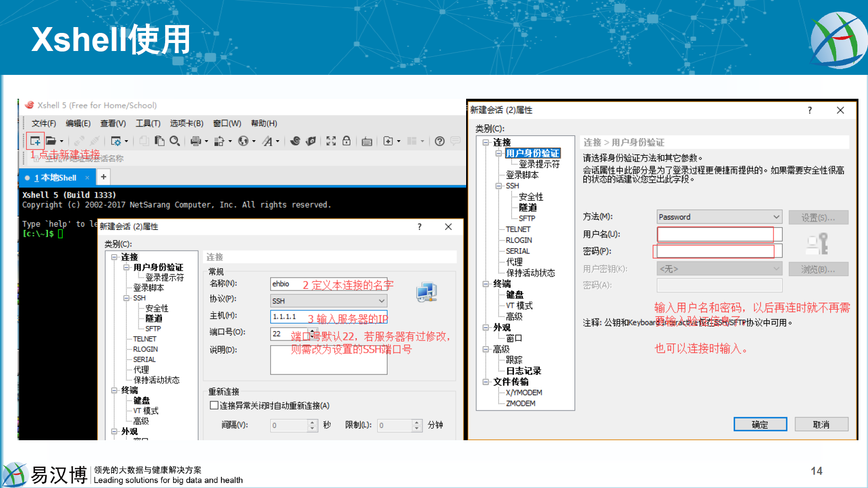Click the grayed Disconnect link icon
Image resolution: width=868 pixels, height=488 pixels.
tap(95, 141)
